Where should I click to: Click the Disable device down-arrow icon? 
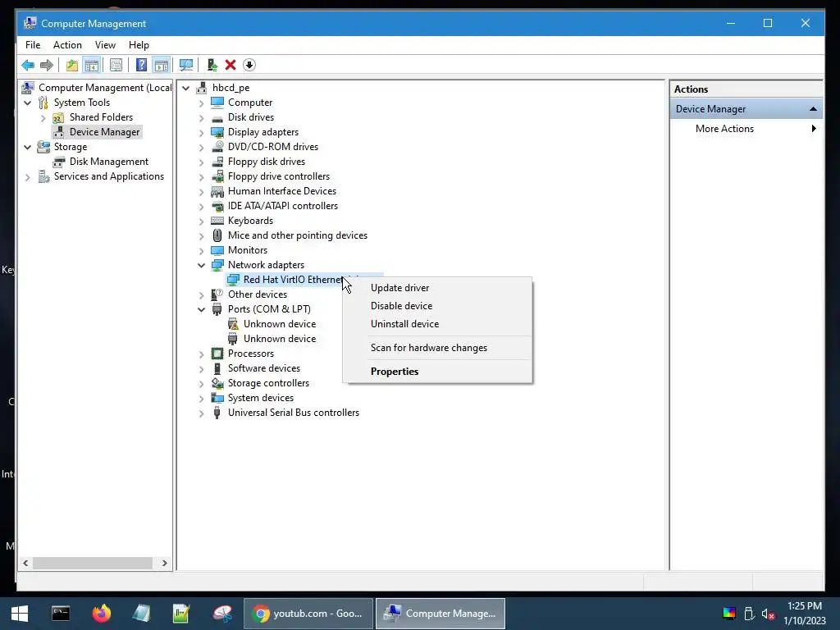[x=249, y=66]
